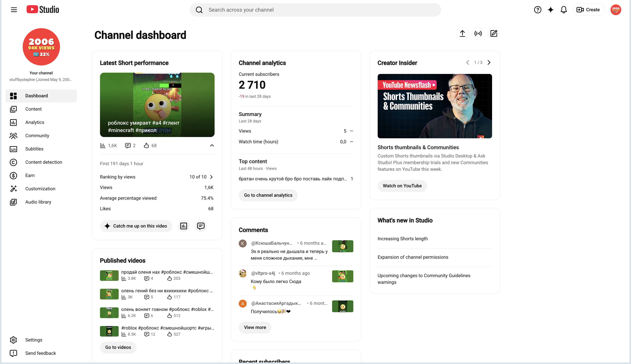Open 'Increasing Shorts length' news item

(x=402, y=239)
